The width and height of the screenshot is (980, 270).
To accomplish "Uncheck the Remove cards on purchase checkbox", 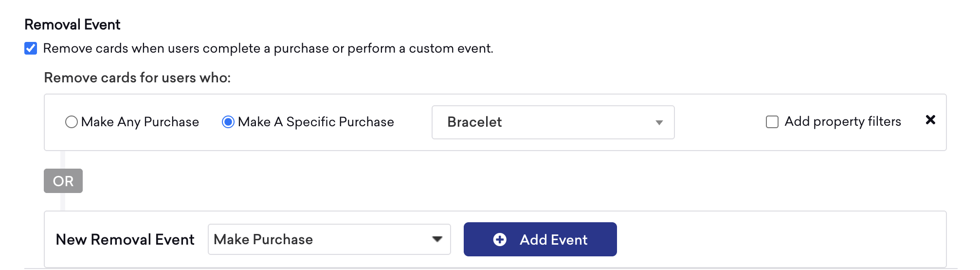I will tap(31, 48).
